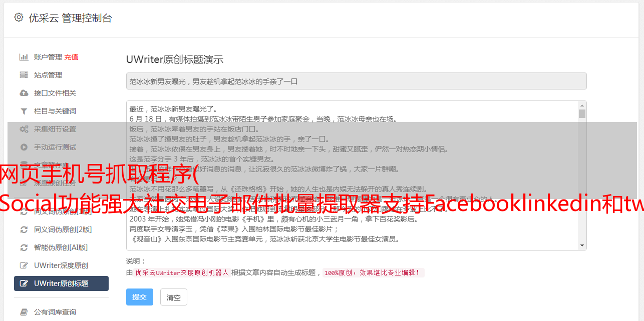Open 账户管理 in the sidebar
The image size is (644, 321).
point(48,57)
